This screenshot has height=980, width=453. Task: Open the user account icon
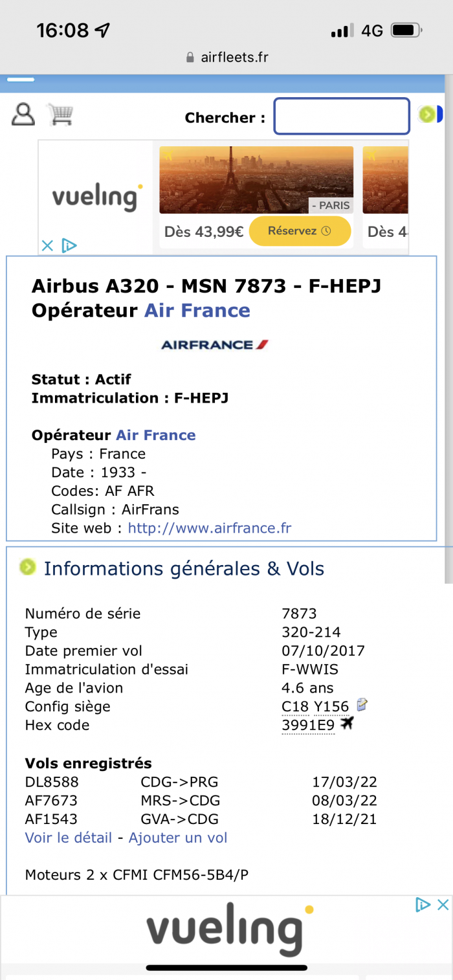[x=23, y=114]
